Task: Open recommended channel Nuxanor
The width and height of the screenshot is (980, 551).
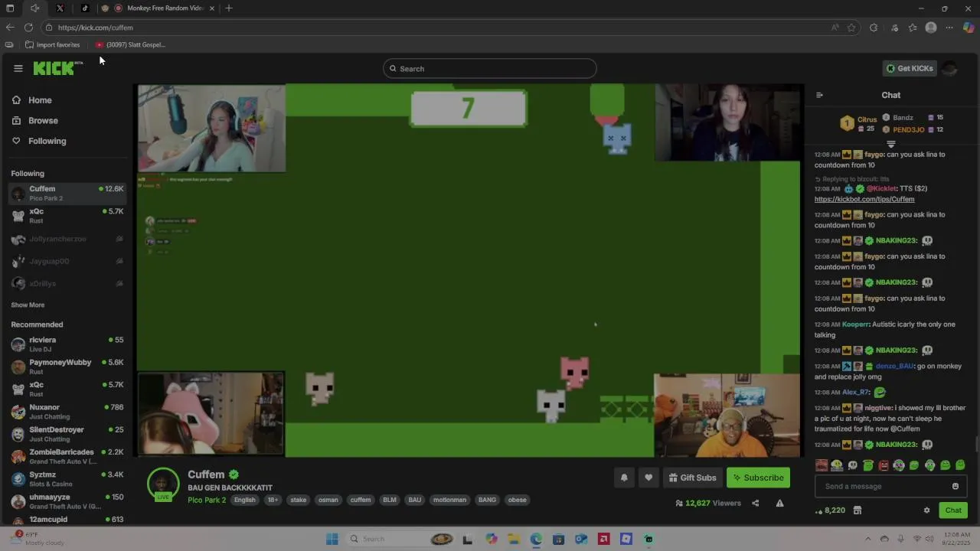Action: [67, 412]
